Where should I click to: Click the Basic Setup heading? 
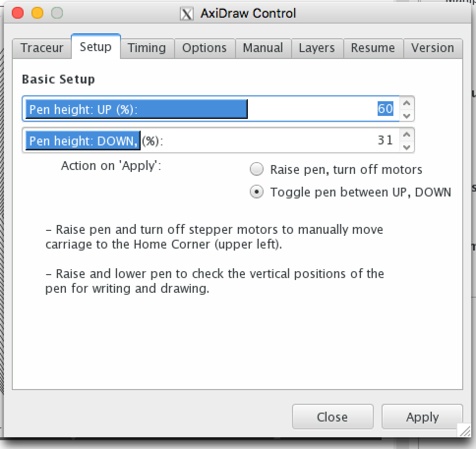point(59,80)
